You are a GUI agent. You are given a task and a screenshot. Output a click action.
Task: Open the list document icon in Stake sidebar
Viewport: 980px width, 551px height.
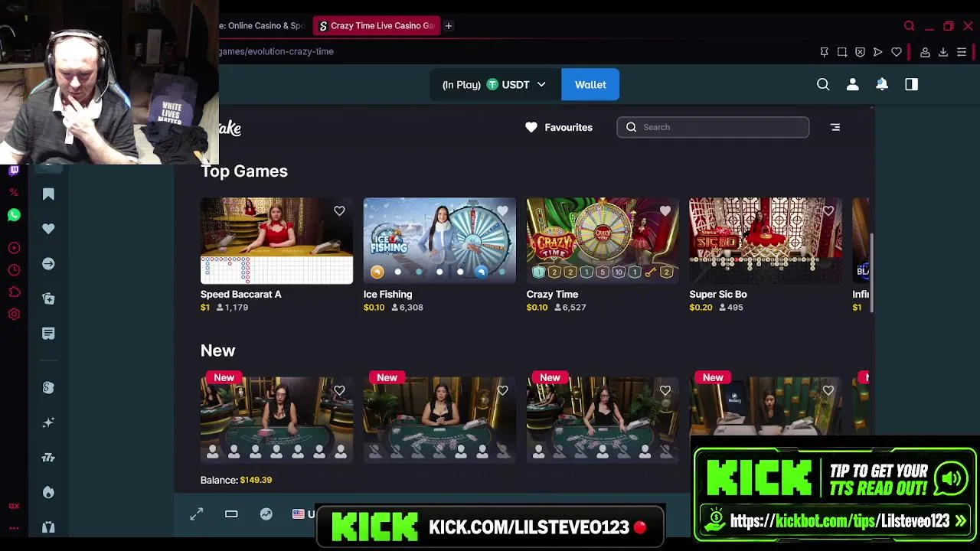tap(48, 333)
